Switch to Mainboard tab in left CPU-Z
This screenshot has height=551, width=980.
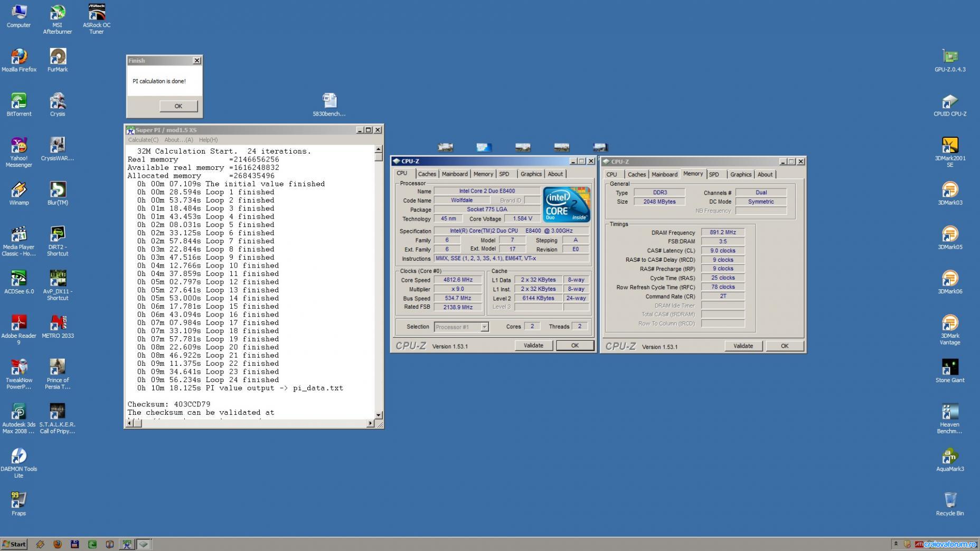455,174
